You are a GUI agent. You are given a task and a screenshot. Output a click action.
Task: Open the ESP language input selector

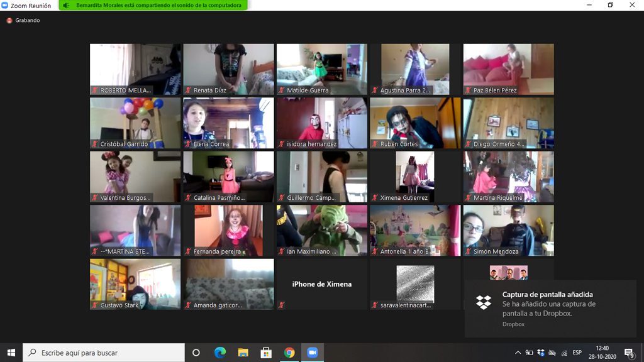[577, 353]
